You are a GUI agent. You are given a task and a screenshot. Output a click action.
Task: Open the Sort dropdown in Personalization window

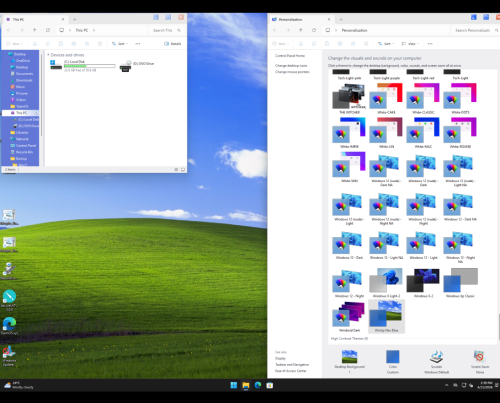click(x=386, y=44)
